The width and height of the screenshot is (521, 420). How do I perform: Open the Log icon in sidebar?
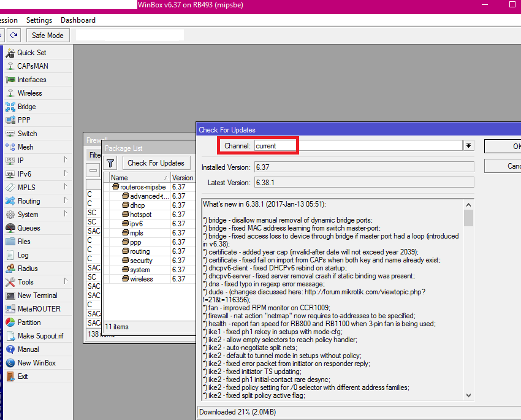click(x=10, y=255)
